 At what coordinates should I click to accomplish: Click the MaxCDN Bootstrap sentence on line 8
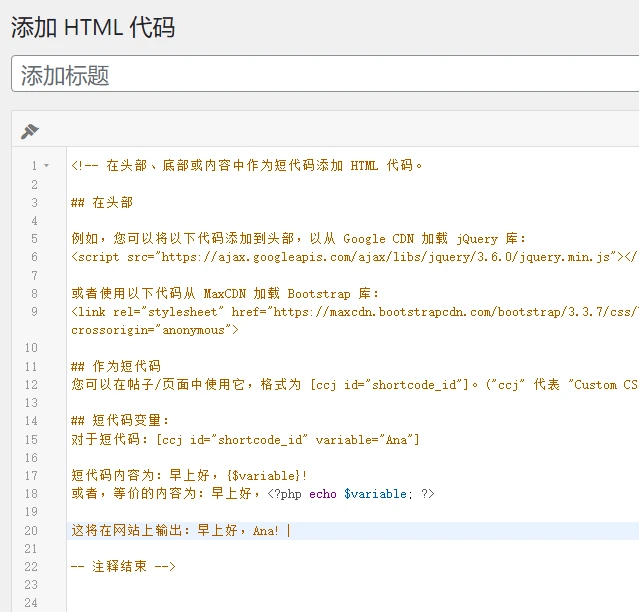pos(225,293)
